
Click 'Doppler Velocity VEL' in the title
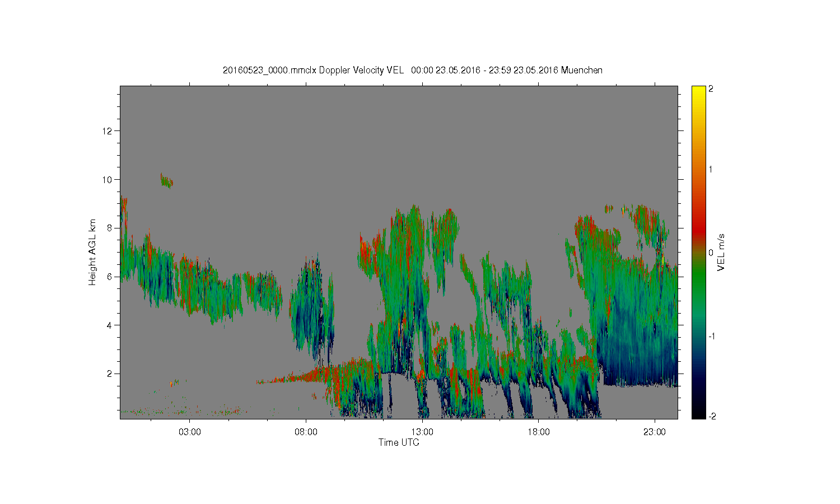361,71
